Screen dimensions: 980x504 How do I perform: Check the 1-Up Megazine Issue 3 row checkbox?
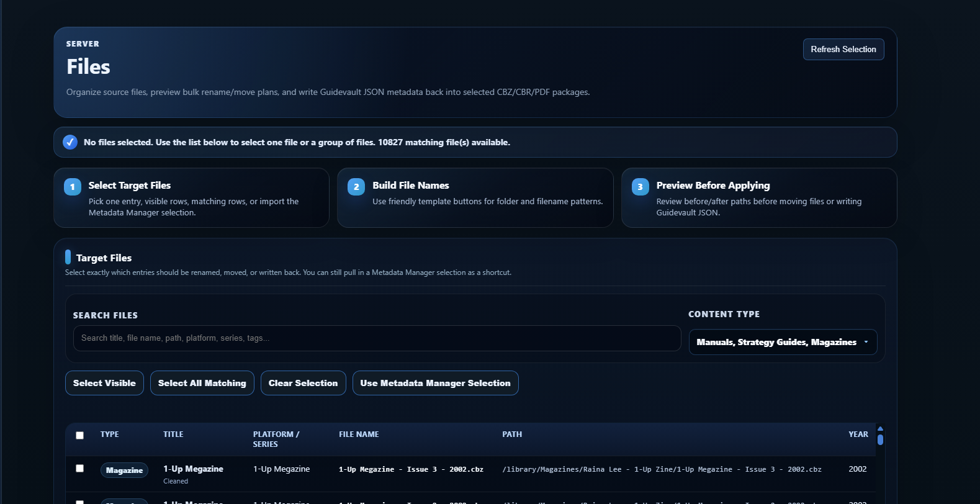(x=79, y=468)
